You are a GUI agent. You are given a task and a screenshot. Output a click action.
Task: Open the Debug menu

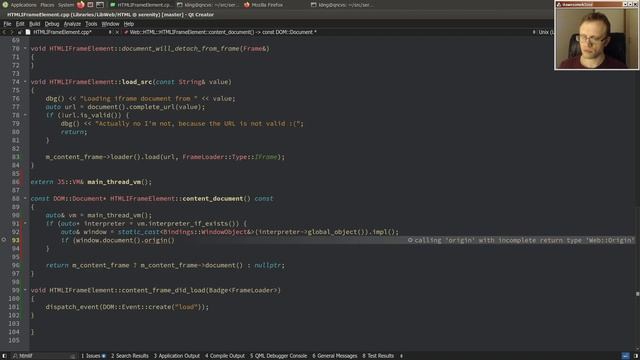[52, 24]
